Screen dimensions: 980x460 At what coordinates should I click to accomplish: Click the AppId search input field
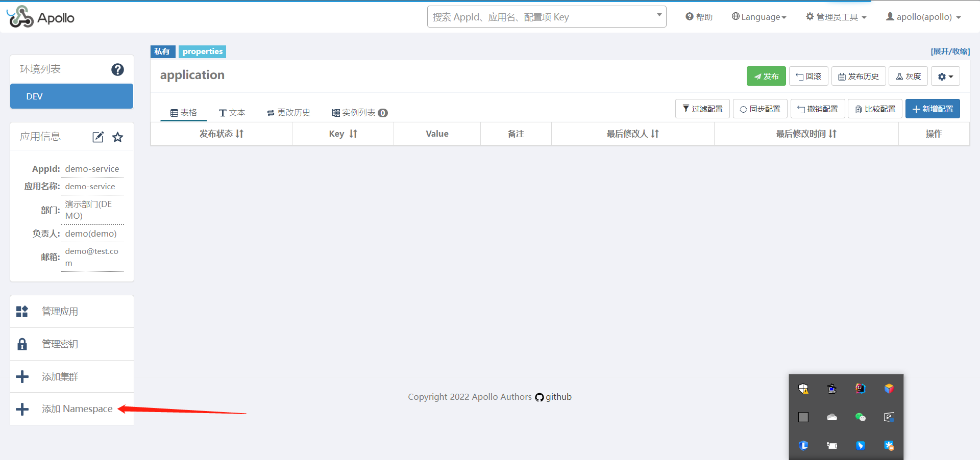[541, 17]
